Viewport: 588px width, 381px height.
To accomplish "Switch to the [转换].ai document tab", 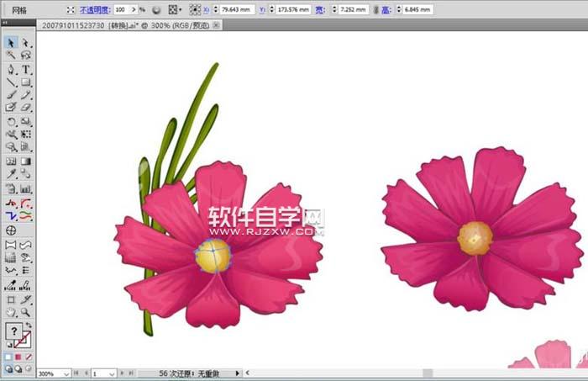I will [126, 26].
